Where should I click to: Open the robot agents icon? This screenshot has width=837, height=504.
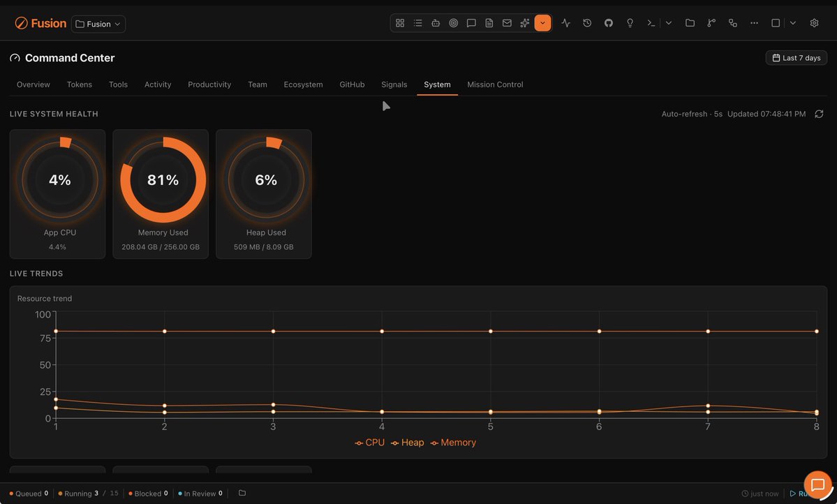point(436,23)
